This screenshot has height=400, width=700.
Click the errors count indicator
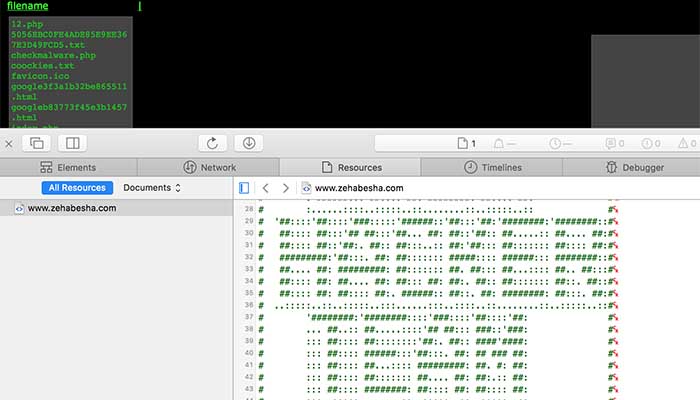(651, 143)
